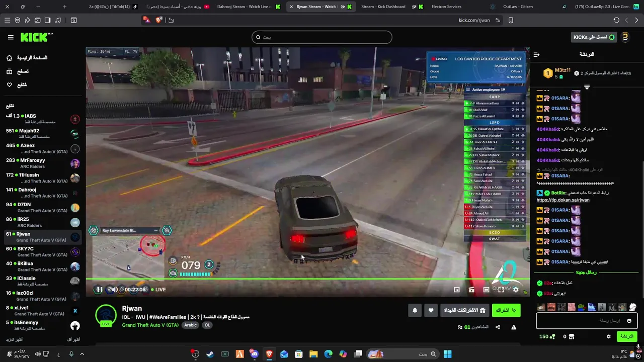Report the stream via warning triangle icon
The image size is (644, 362).
(514, 327)
